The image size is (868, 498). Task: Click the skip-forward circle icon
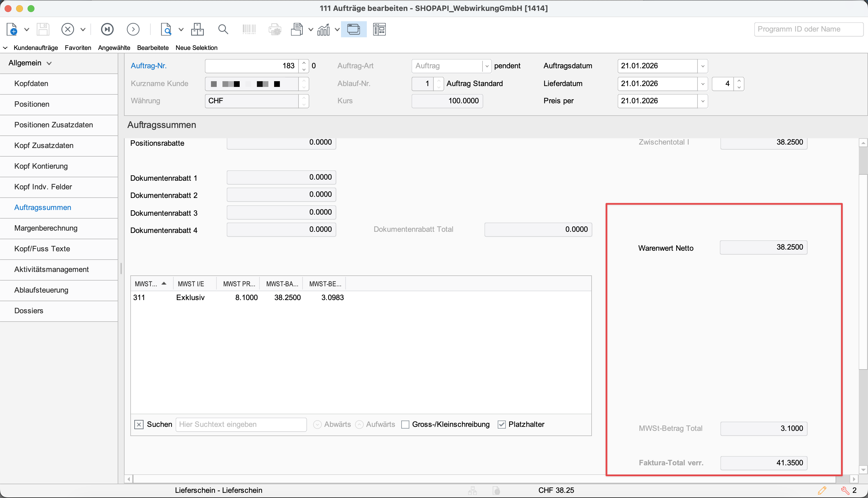[x=107, y=30]
